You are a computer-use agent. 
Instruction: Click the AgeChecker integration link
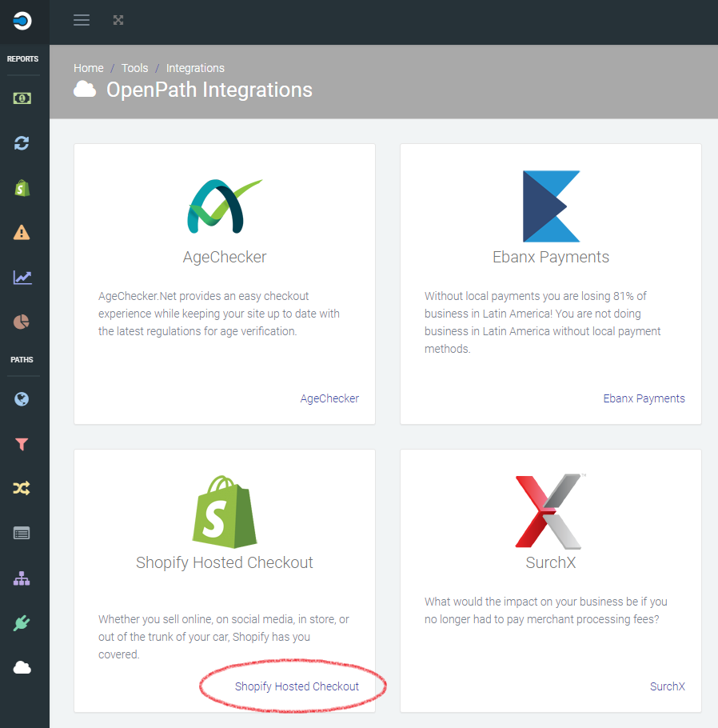(329, 398)
